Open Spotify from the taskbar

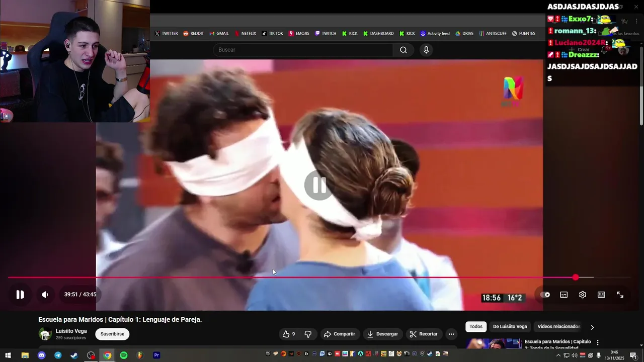(124, 355)
